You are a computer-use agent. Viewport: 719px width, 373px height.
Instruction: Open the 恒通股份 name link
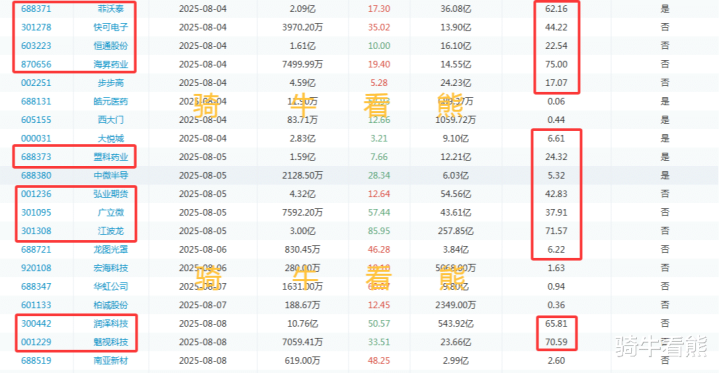pos(111,46)
